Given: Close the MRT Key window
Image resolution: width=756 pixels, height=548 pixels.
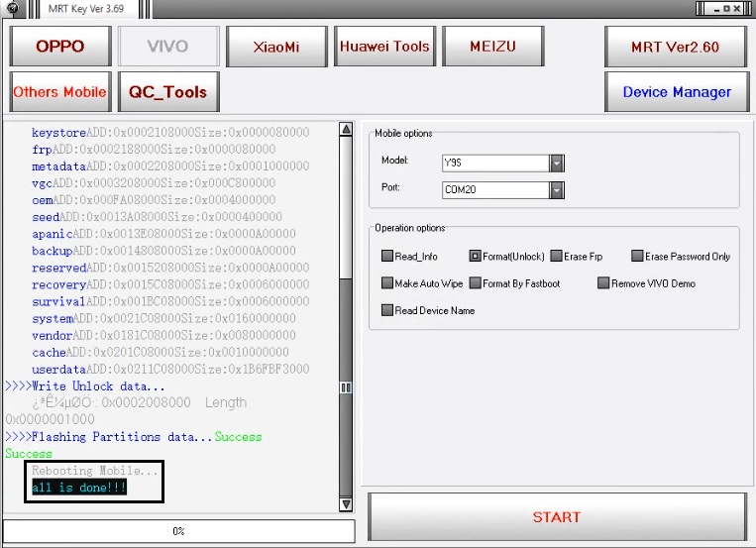Looking at the screenshot, I should pos(737,9).
